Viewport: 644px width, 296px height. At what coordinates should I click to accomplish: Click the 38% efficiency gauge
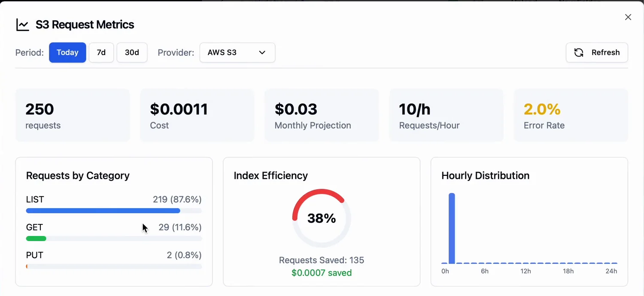[x=322, y=218]
